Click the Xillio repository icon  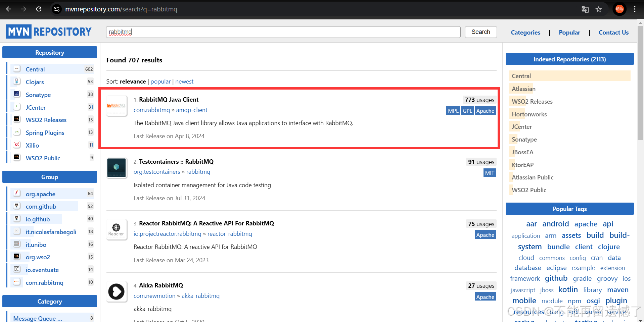pos(17,145)
